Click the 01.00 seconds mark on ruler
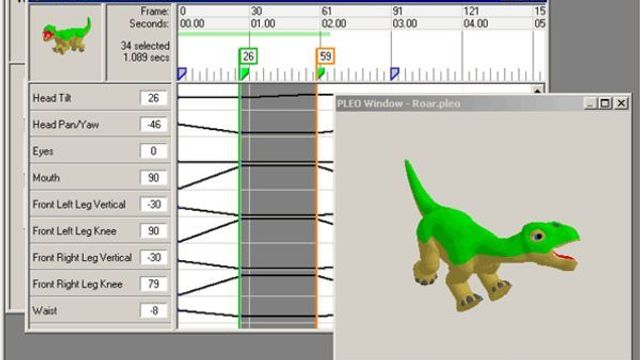 click(263, 24)
